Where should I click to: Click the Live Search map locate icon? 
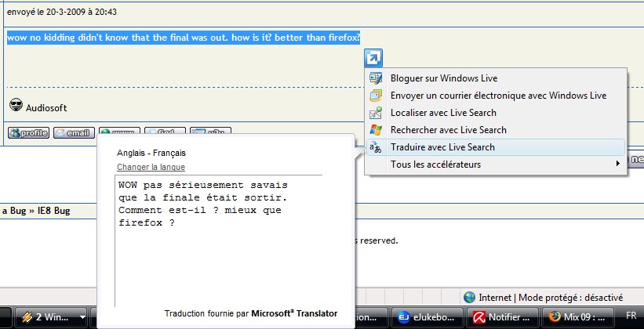(x=376, y=113)
